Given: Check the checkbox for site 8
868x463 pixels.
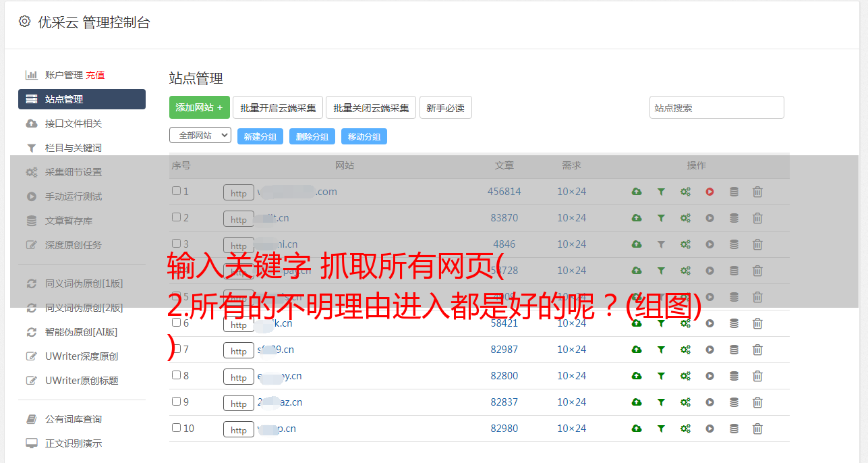Looking at the screenshot, I should pos(176,375).
